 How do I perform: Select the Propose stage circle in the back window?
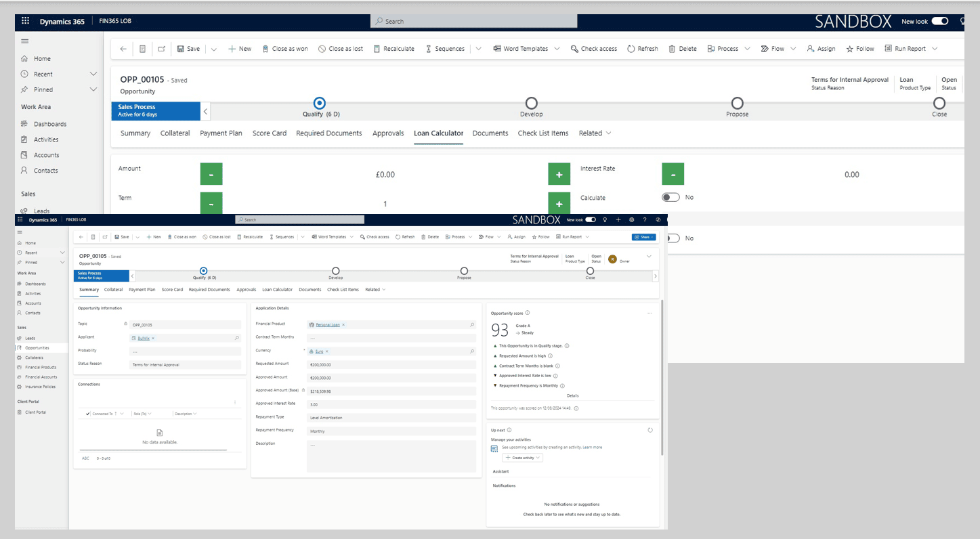coord(738,103)
